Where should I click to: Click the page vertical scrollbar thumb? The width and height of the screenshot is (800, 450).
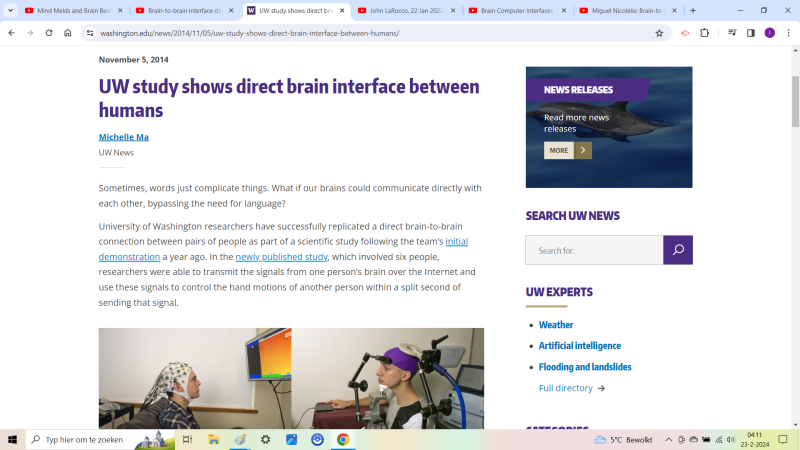795,102
